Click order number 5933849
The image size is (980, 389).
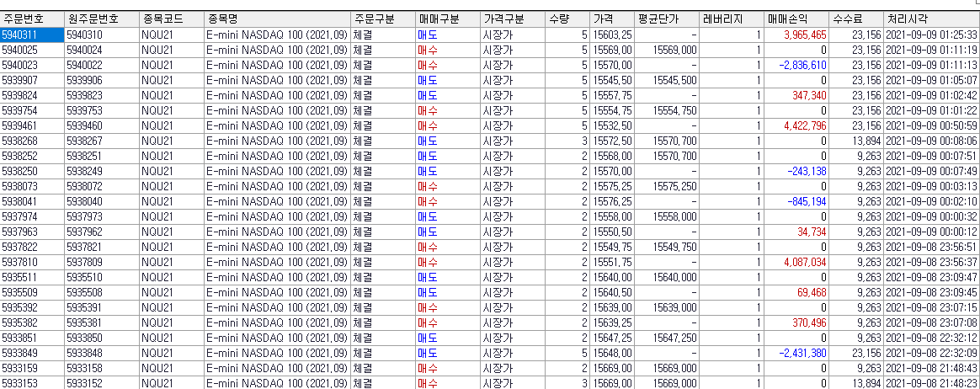coord(32,353)
